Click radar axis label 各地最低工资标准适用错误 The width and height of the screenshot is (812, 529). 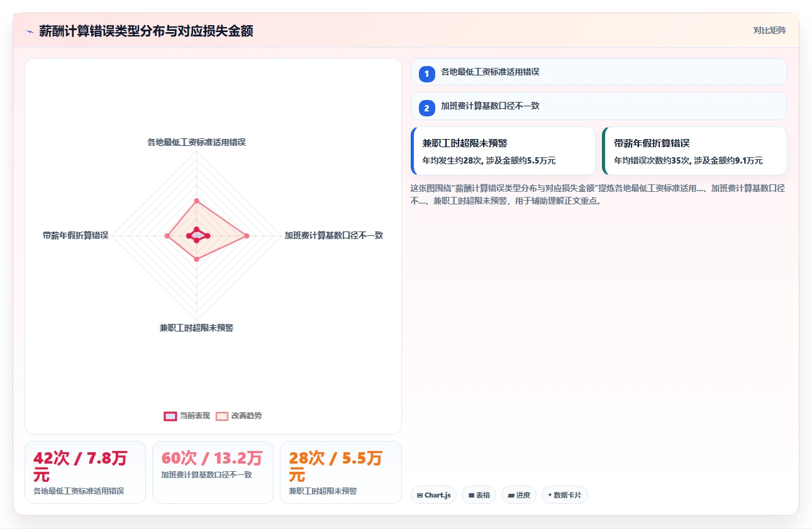[196, 143]
